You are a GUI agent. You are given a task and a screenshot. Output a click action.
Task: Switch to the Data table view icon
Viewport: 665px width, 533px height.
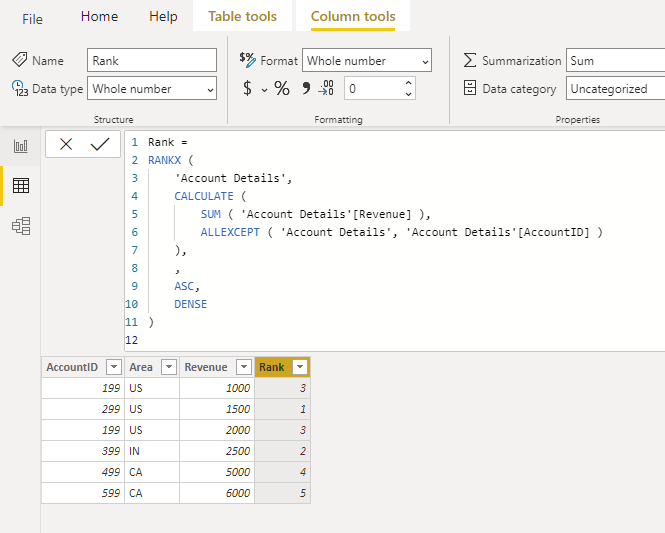tap(21, 186)
